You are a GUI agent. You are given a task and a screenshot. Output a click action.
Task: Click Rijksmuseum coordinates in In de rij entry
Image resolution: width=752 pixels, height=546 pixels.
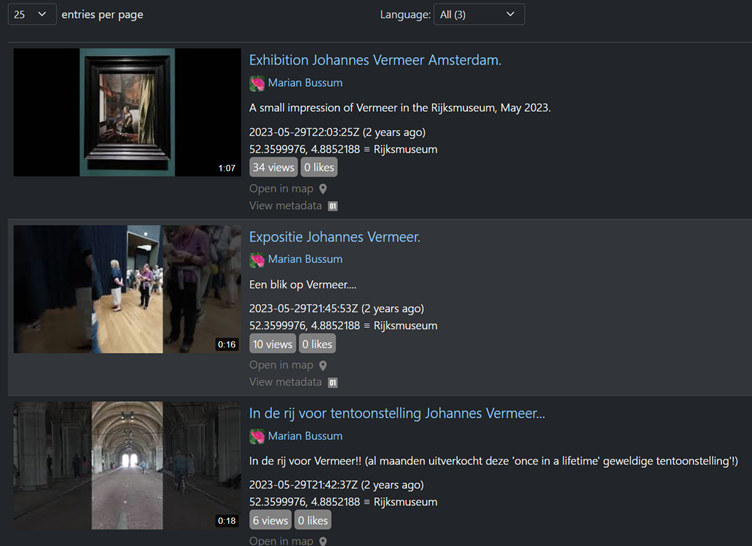pyautogui.click(x=343, y=502)
